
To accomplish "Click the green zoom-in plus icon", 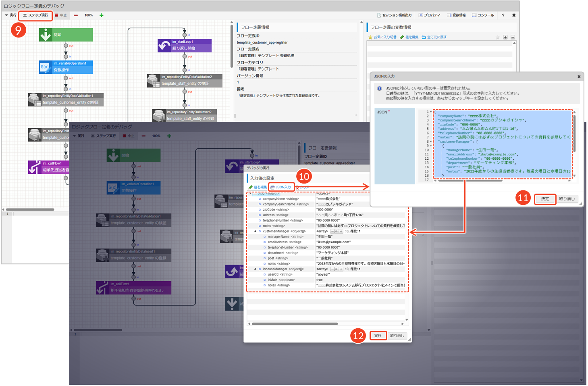I will coord(102,15).
